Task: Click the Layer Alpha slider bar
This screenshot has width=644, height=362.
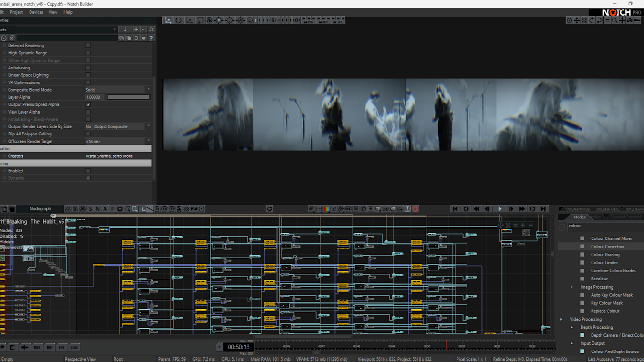Action: pos(128,97)
